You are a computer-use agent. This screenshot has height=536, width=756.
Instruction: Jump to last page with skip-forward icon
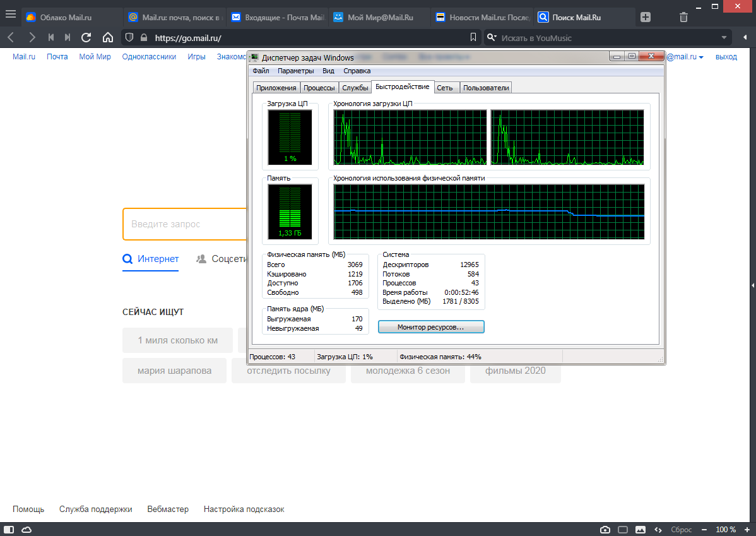pos(68,38)
